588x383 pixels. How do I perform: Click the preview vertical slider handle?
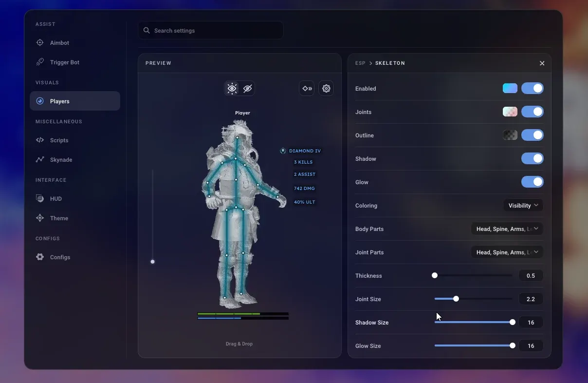(x=152, y=262)
